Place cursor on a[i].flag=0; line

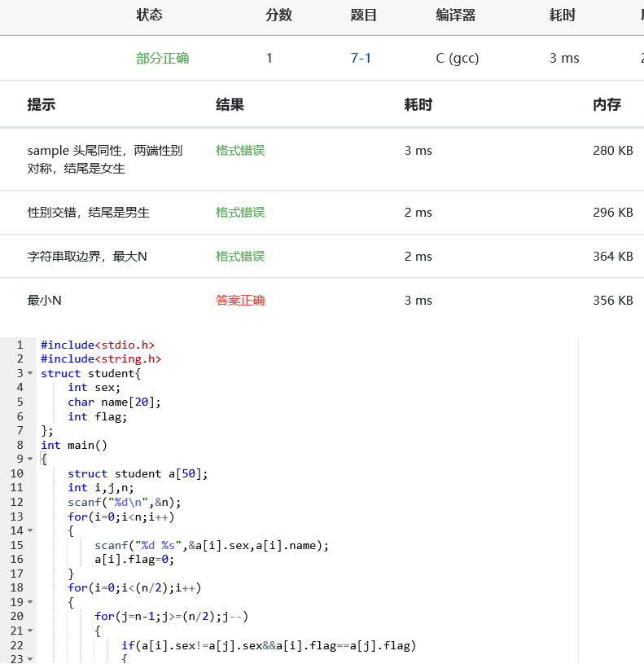tap(134, 560)
